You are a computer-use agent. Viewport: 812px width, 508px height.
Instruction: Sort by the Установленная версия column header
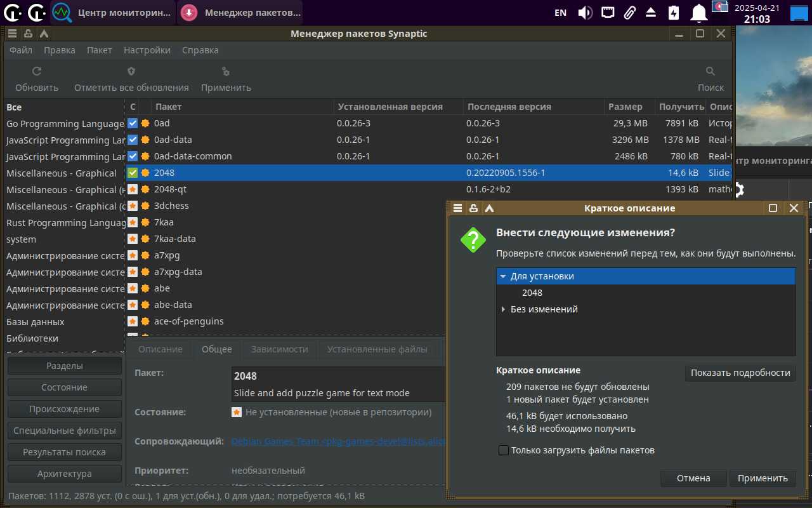coord(397,107)
